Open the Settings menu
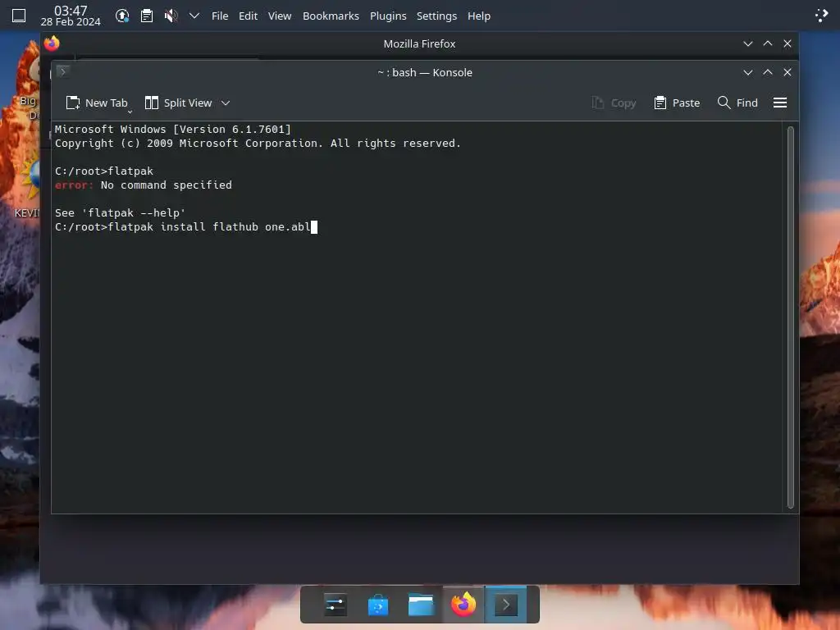Screen dimensions: 840x630 pos(436,16)
